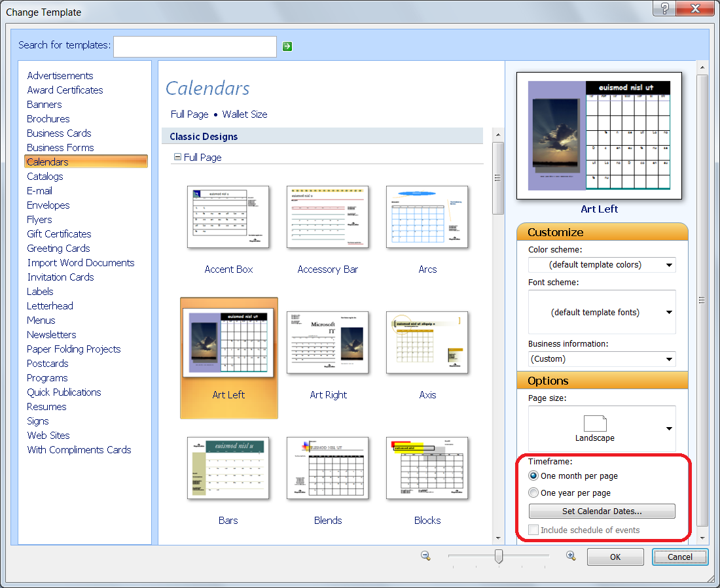Collapse the Full Page template section
This screenshot has width=720, height=588.
tap(177, 157)
